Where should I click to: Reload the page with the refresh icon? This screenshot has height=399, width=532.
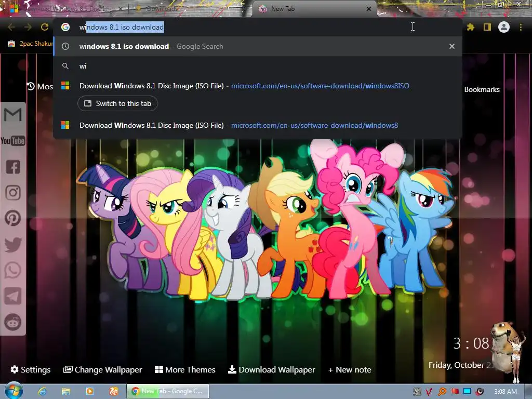click(x=45, y=27)
